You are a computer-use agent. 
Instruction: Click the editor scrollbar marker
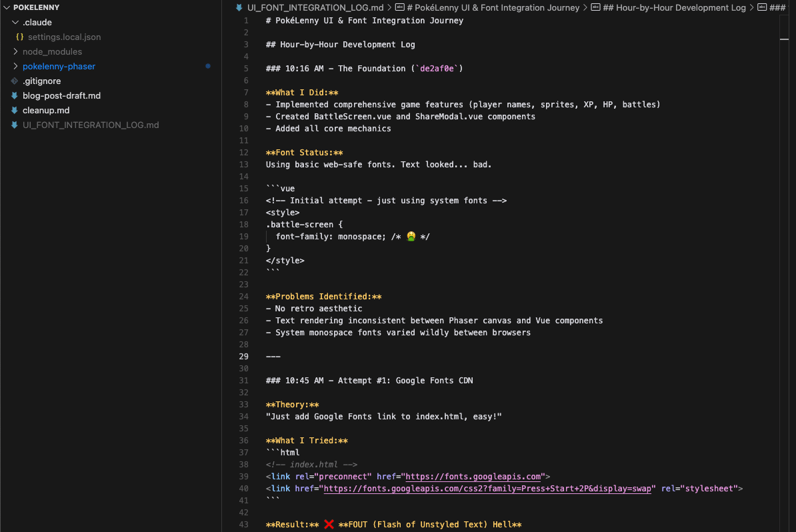pos(784,39)
